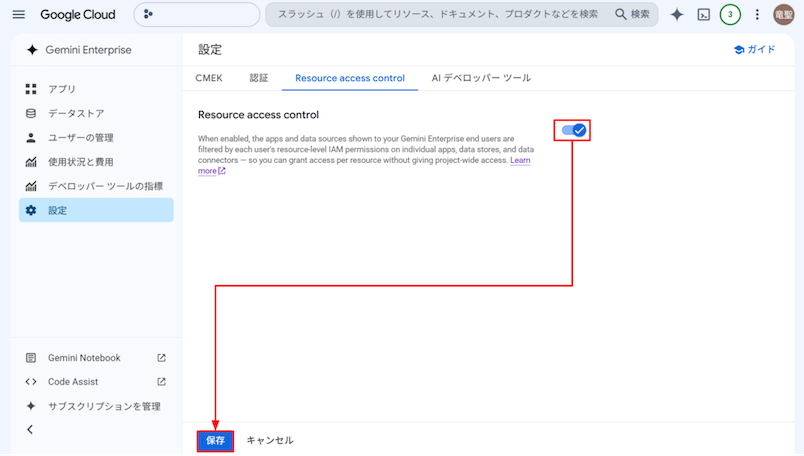Click the Resource access control heading
Screen dimensions: 804x456
click(x=258, y=115)
